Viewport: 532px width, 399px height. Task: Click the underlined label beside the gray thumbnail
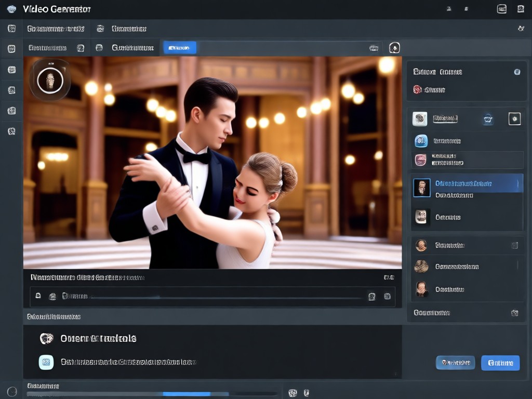click(445, 118)
